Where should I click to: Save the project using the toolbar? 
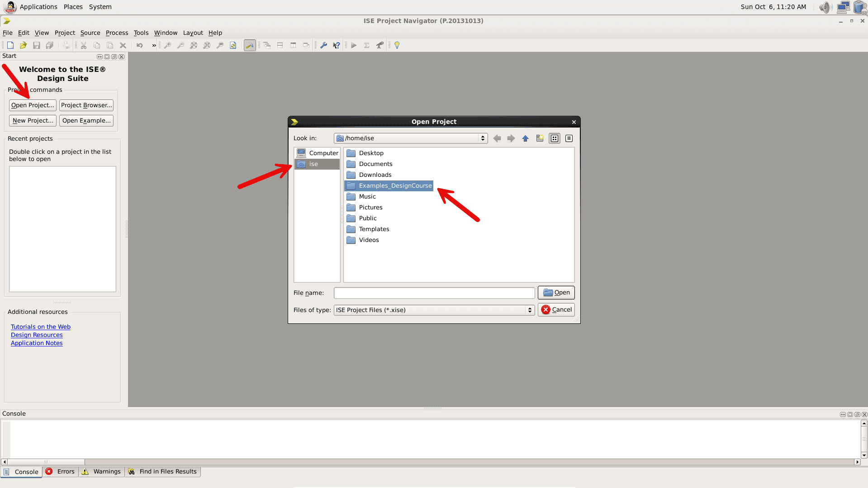36,45
